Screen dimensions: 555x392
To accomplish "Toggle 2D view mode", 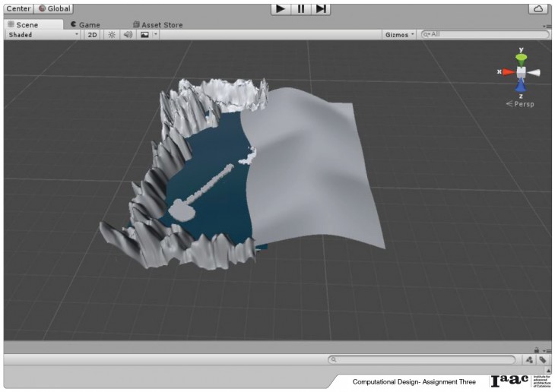I will click(x=92, y=34).
